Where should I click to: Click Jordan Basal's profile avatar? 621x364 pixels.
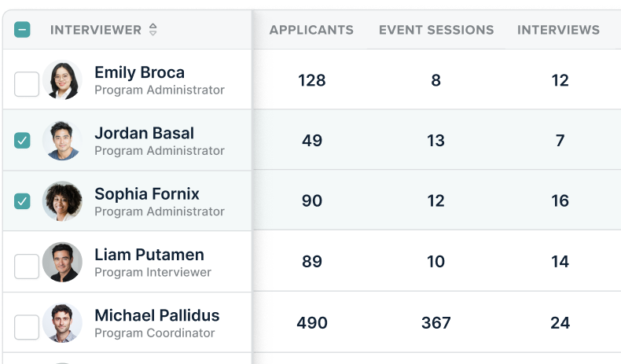(x=62, y=141)
